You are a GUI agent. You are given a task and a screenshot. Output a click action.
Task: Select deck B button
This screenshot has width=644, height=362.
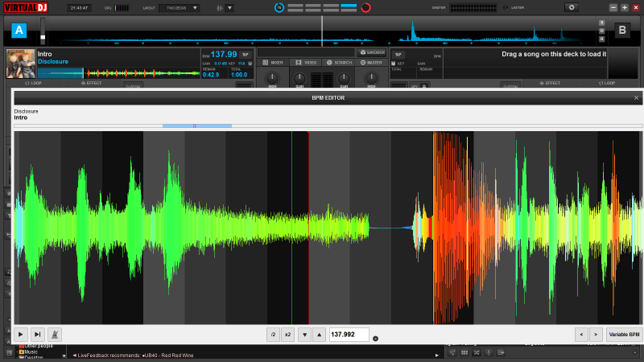pos(622,30)
